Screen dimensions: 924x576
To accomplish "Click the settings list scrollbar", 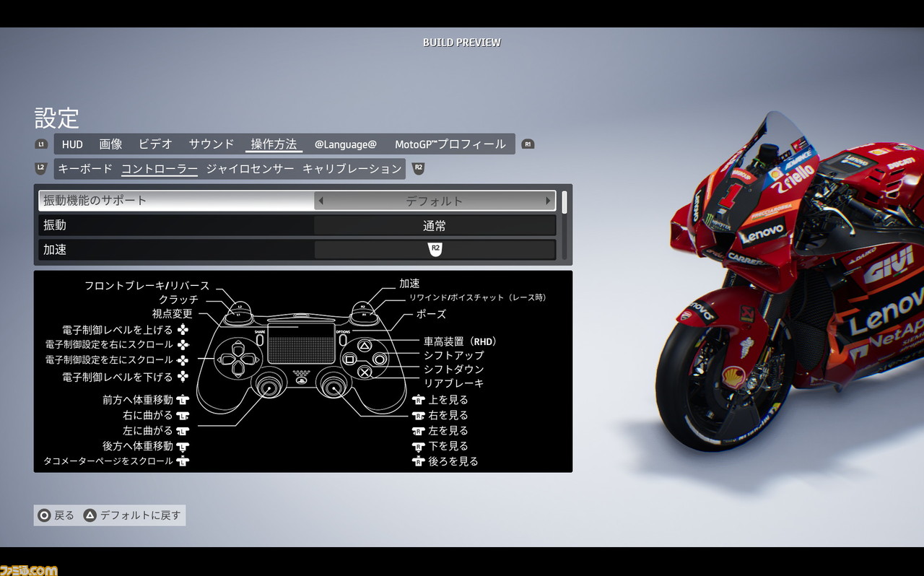I will 565,225.
